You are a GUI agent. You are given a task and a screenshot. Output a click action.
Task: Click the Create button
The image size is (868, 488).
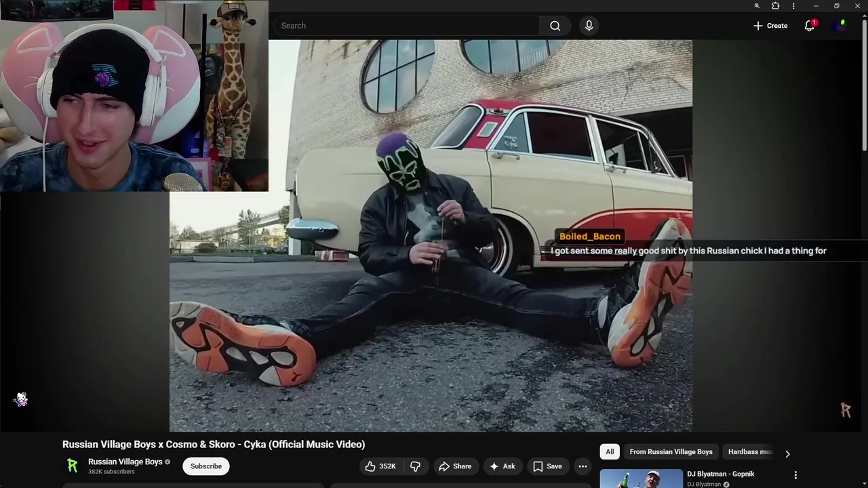click(x=770, y=26)
